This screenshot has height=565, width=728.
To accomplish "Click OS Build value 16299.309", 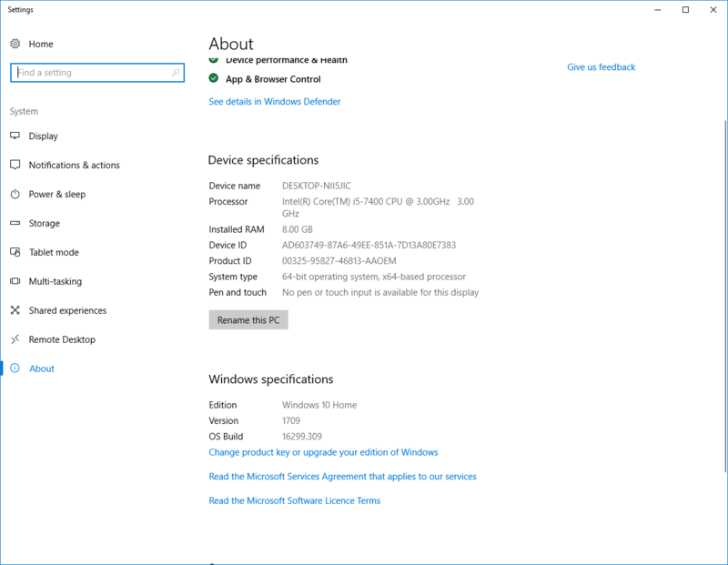I will [302, 437].
